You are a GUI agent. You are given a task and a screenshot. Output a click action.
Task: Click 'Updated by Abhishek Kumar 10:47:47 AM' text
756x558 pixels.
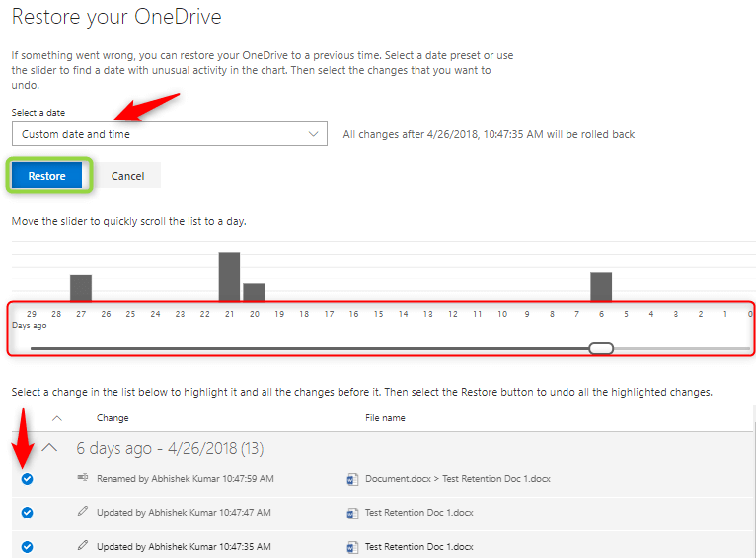pyautogui.click(x=184, y=513)
